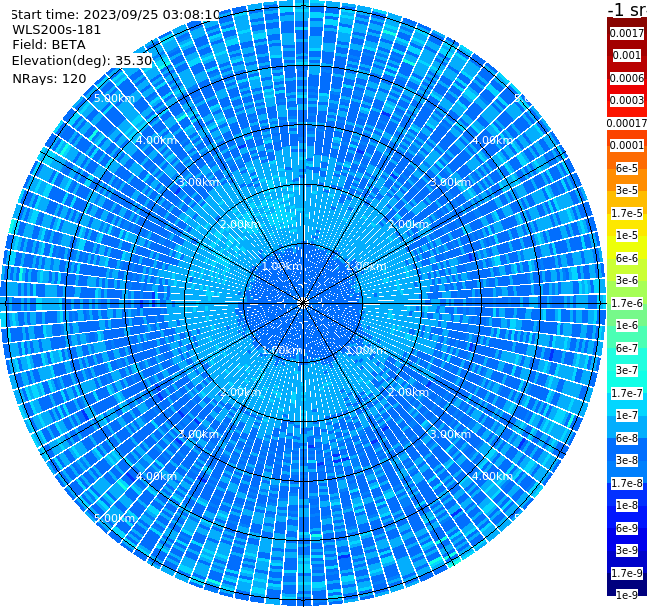Click the Start time text line
The image size is (647, 607).
(116, 14)
